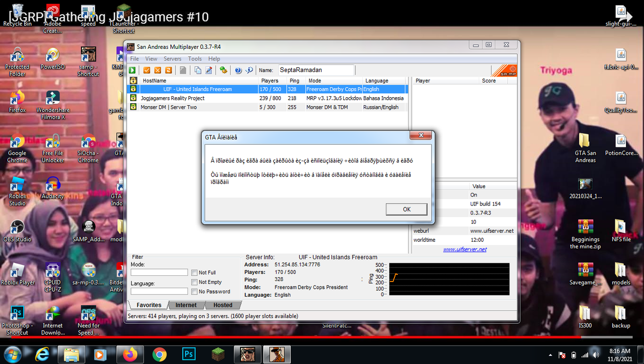
Task: Open Roblox Studio desktop shortcut
Action: [x=18, y=191]
